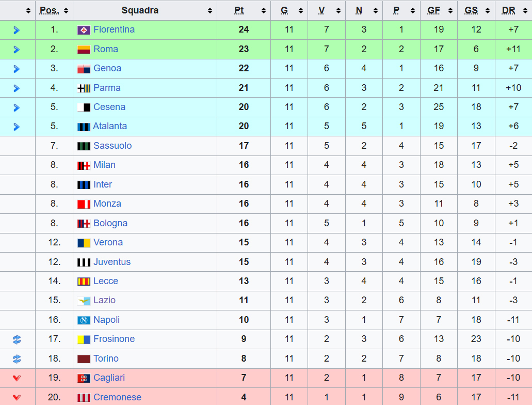Sort the table by Pt column
532x405 pixels.
[244, 10]
